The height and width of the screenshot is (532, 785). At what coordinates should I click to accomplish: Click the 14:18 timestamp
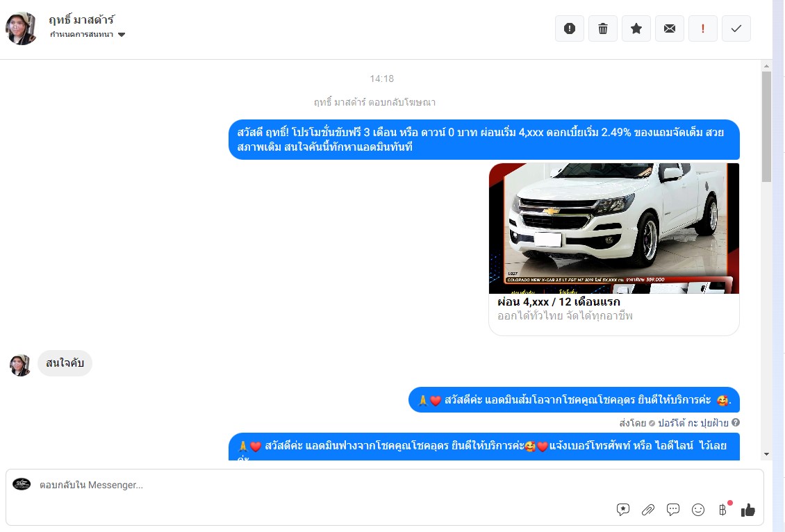click(x=382, y=78)
